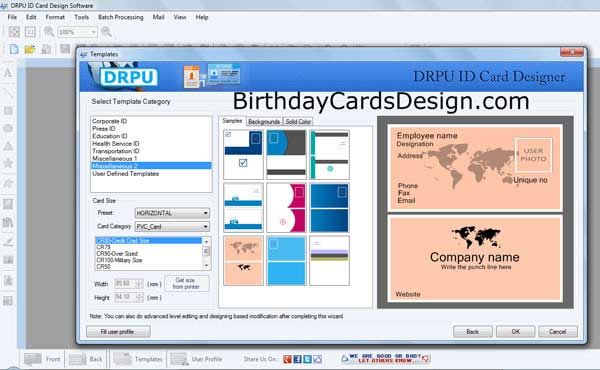Viewport: 600px width, 370px height.
Task: Open the Batch Processing menu
Action: point(121,17)
